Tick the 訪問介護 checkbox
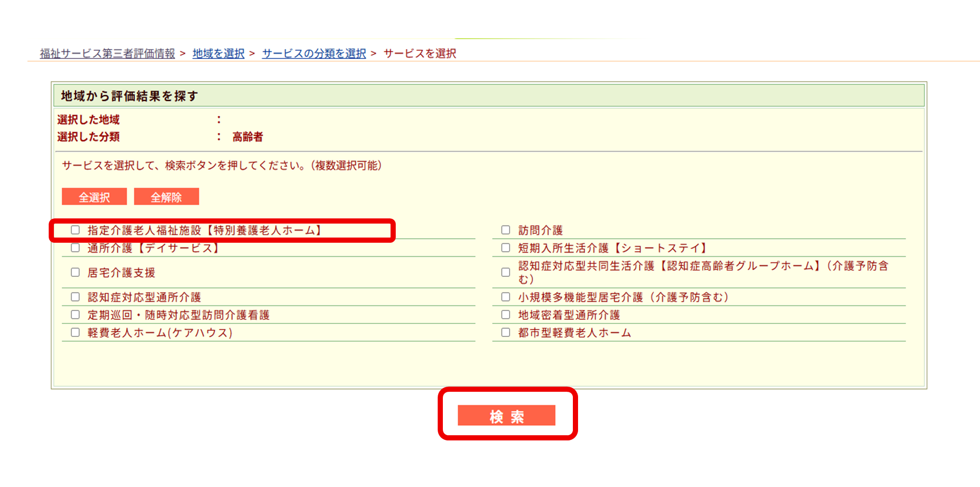The height and width of the screenshot is (487, 980). [x=506, y=230]
